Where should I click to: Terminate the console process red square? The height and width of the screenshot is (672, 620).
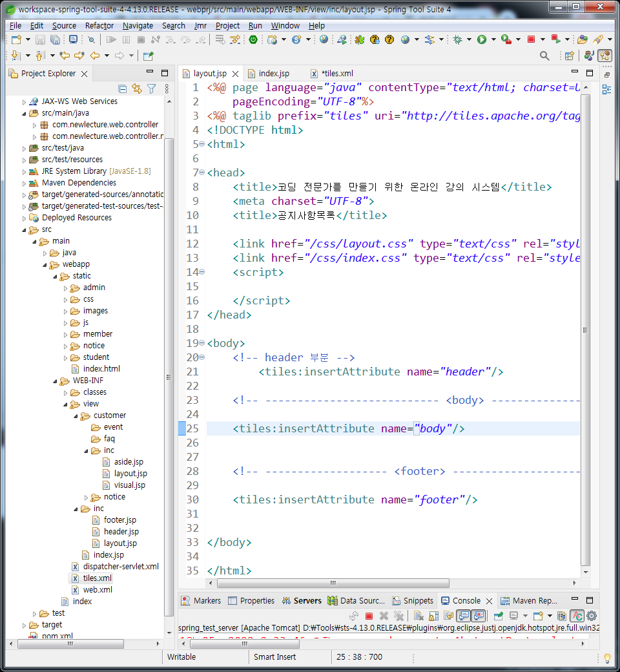tap(369, 616)
